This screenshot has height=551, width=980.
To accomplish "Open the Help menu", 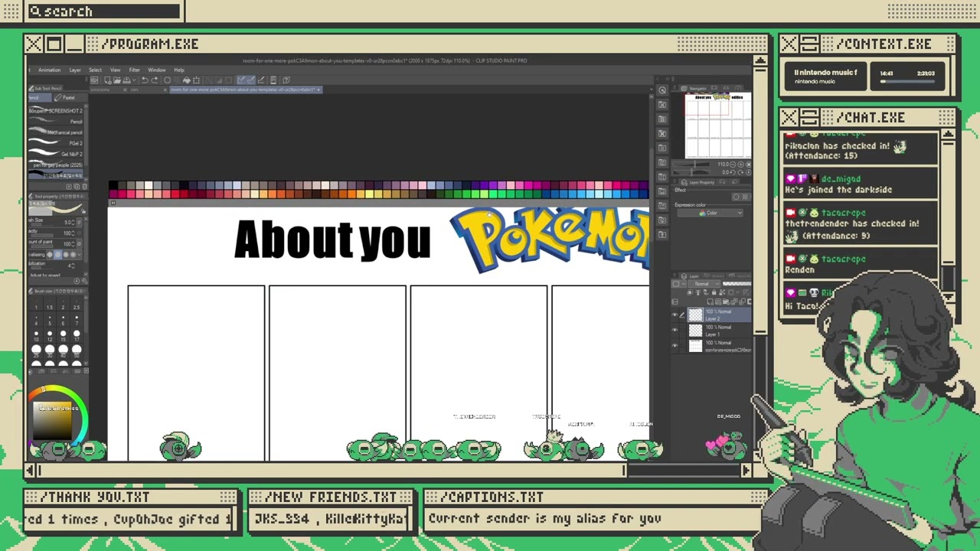I will (179, 70).
